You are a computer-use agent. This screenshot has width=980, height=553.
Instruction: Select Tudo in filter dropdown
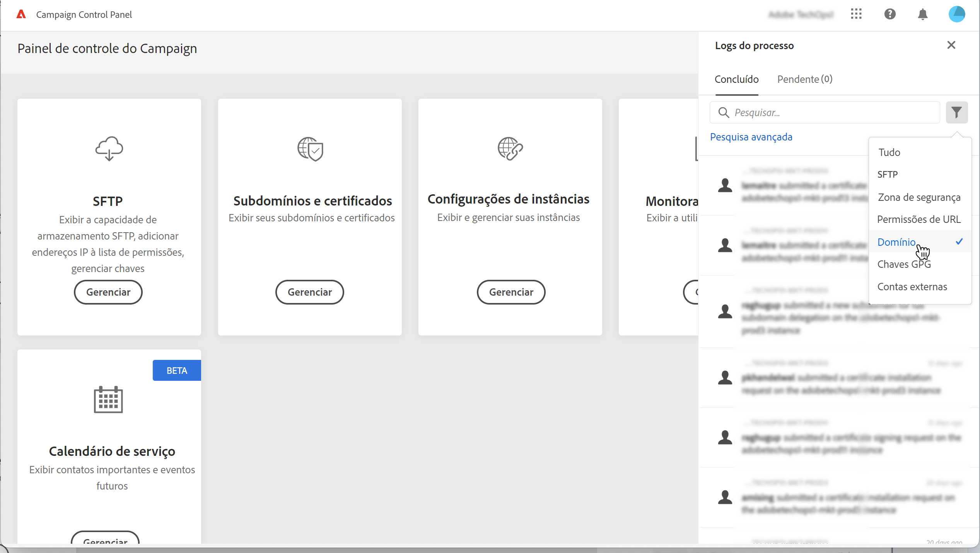point(889,152)
